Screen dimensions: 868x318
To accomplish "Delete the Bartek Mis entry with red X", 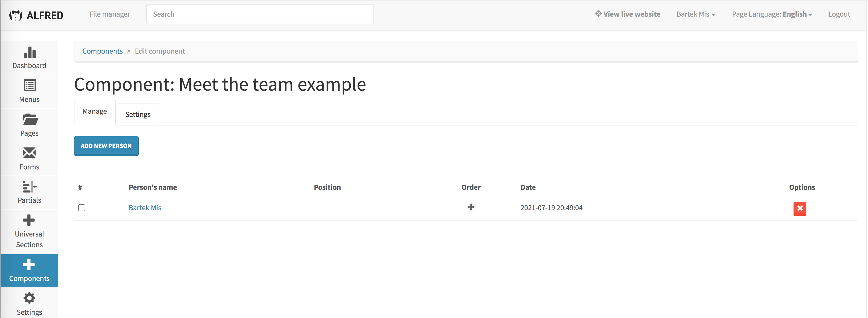I will pos(800,209).
